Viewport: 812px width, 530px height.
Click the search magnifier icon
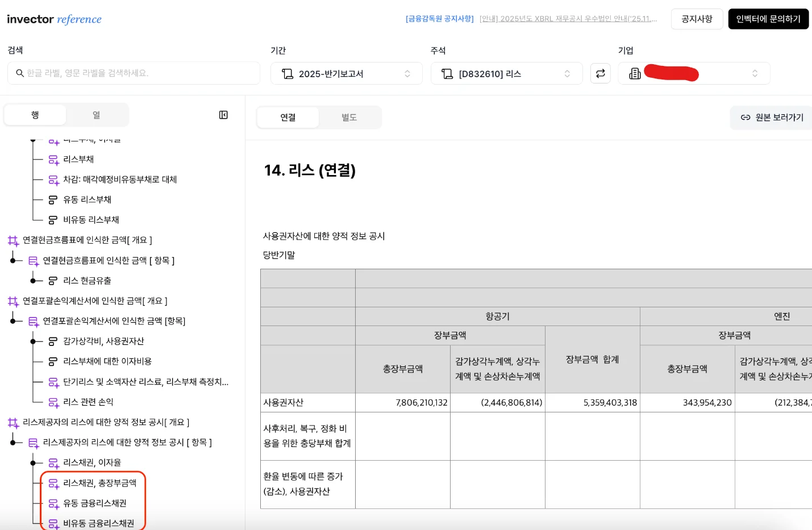click(x=20, y=73)
